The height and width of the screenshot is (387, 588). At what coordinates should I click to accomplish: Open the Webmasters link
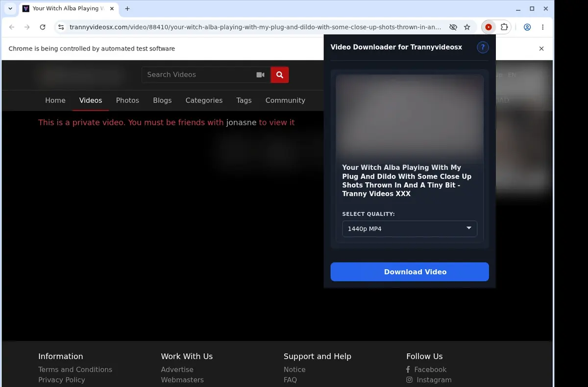pos(182,380)
